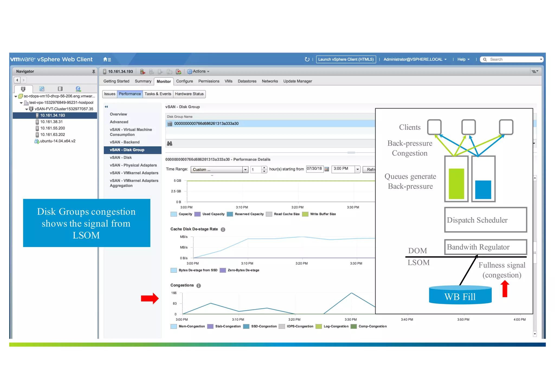Click the scroll down arrow of charts scrollbar
Viewport: 555px width, 392px height.
tap(535, 334)
